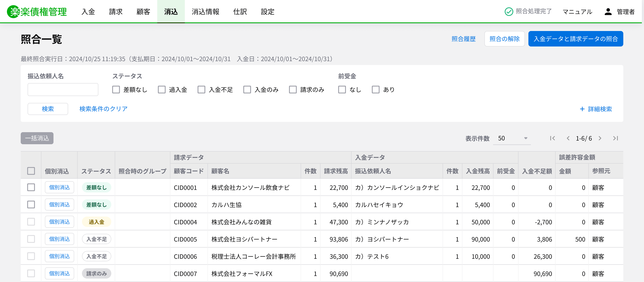The height and width of the screenshot is (282, 644).
Task: Click the 管理者 user profile icon
Action: click(x=608, y=11)
